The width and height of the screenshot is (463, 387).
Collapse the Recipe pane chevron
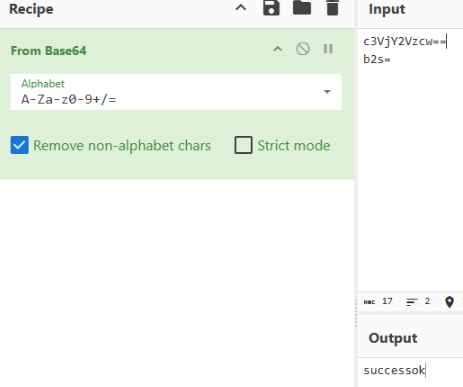tap(241, 8)
